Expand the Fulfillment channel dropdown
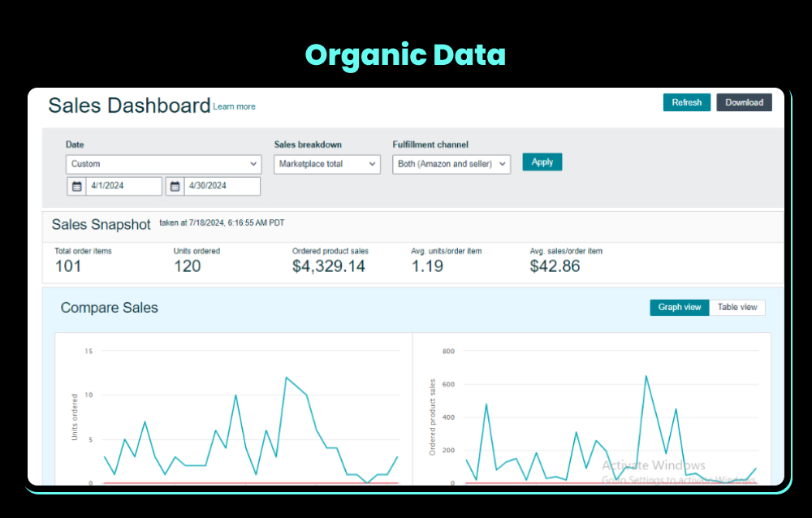 (x=451, y=164)
